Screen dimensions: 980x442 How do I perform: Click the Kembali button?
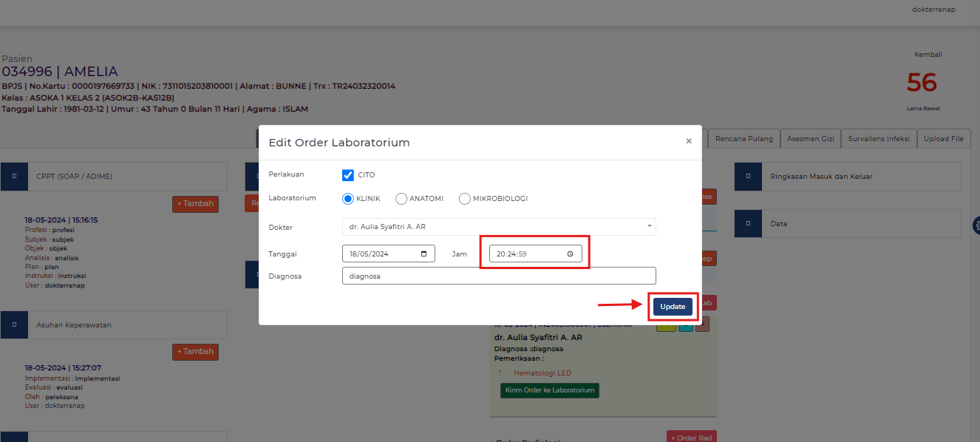928,55
